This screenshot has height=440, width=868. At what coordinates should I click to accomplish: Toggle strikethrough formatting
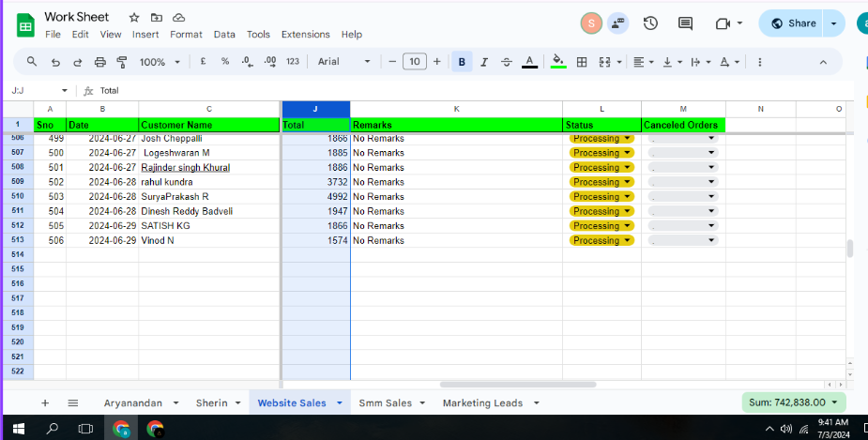[507, 62]
